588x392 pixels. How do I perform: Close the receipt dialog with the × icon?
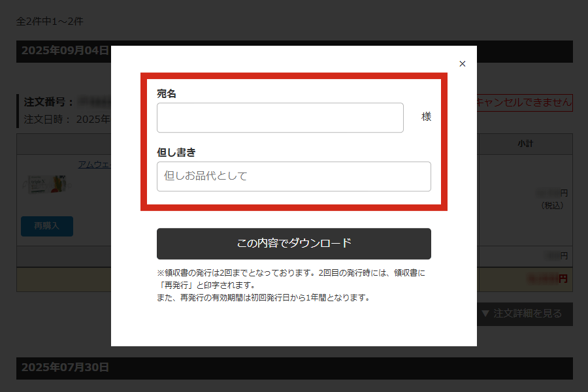[463, 64]
